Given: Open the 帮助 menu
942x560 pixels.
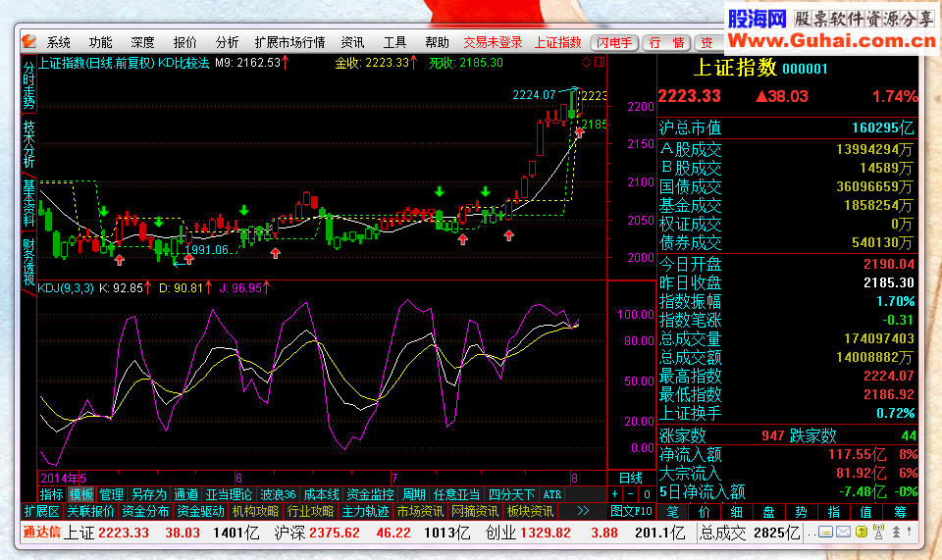Looking at the screenshot, I should click(x=437, y=42).
